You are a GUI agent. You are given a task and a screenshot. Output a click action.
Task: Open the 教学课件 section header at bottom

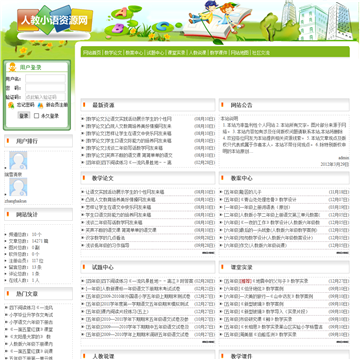(242, 356)
